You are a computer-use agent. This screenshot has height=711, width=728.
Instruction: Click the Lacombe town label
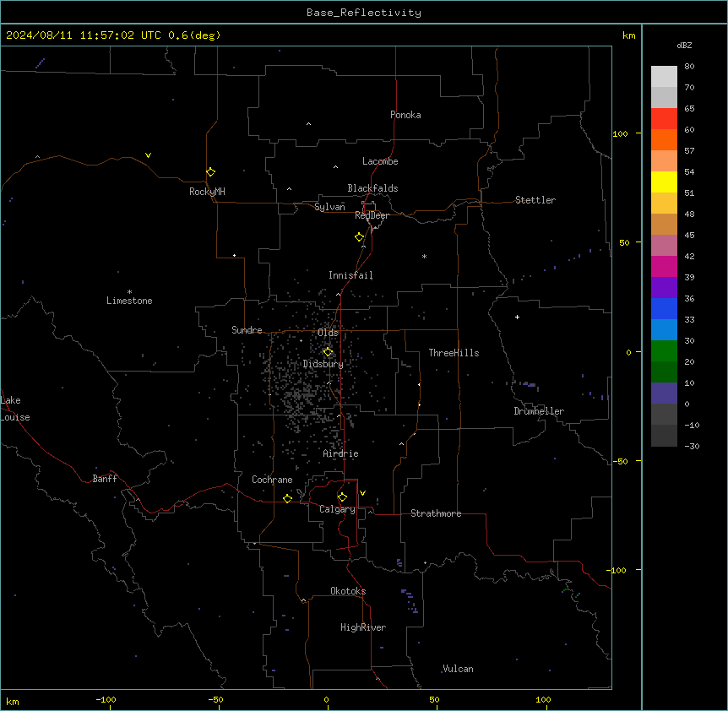(380, 161)
